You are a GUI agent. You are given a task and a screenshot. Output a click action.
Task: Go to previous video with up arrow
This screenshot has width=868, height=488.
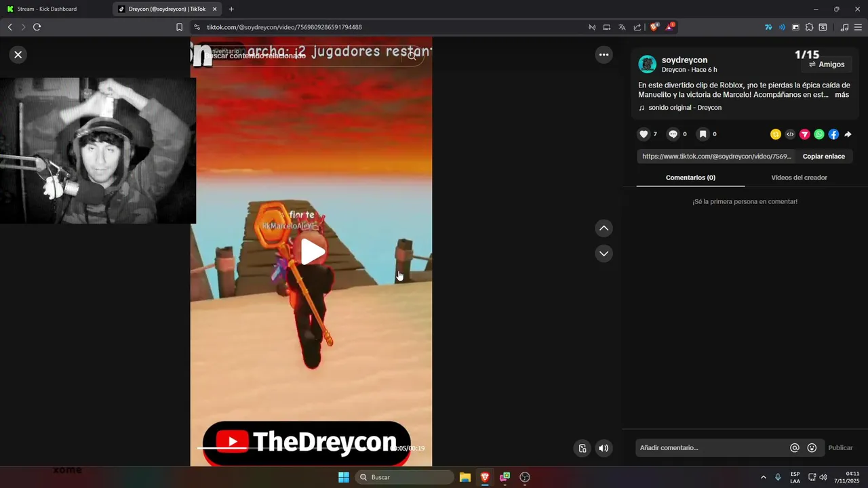(x=604, y=228)
